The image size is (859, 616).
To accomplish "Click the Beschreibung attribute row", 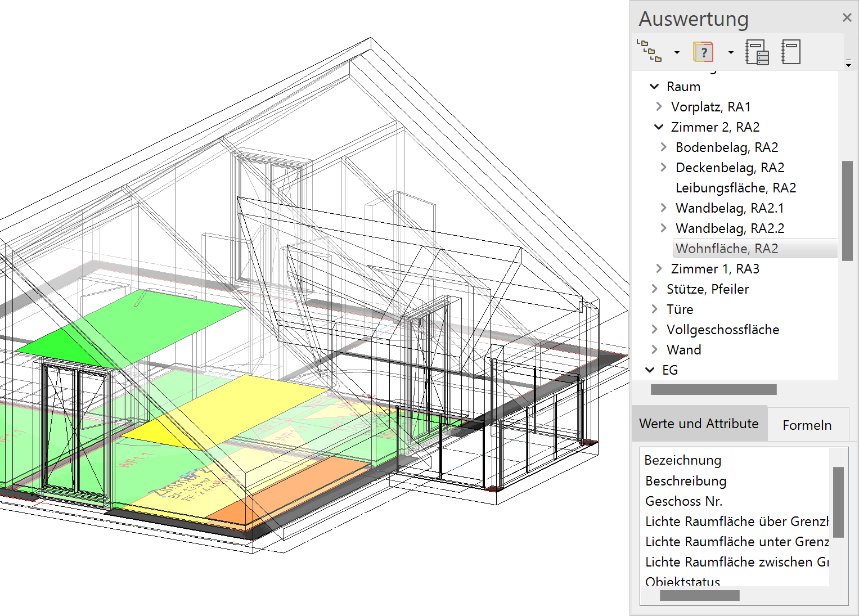I will (686, 481).
